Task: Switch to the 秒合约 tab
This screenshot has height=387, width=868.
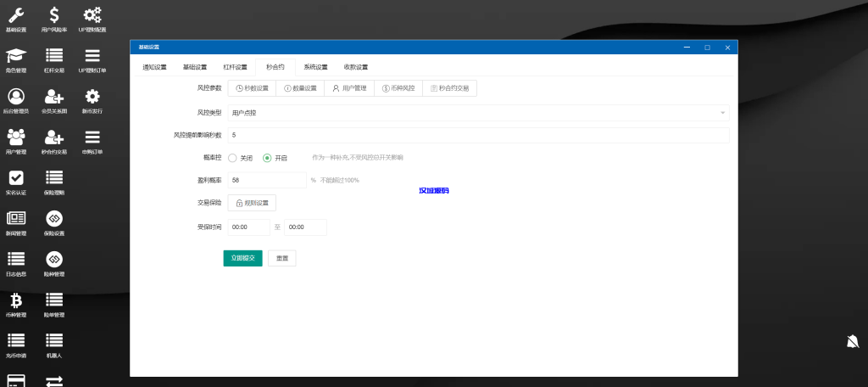Action: (275, 67)
